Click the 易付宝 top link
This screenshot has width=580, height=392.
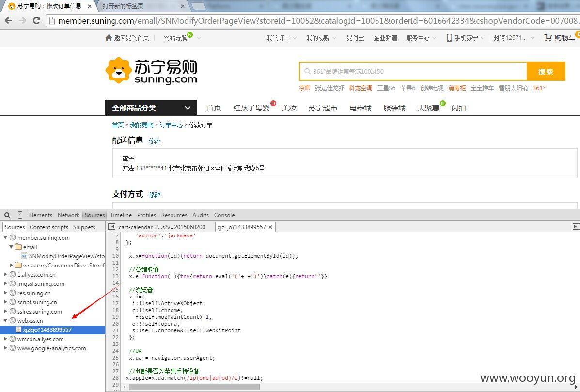click(355, 38)
